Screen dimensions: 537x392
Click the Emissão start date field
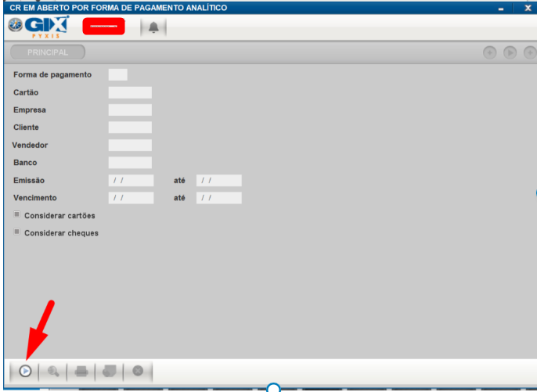coord(131,180)
